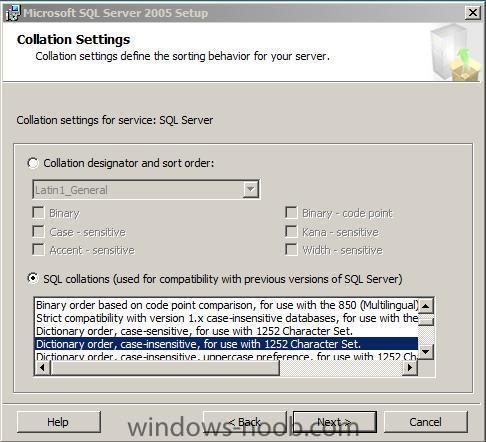The width and height of the screenshot is (486, 442).
Task: Click the horizontal scrollbar thumb in the list
Action: pyautogui.click(x=165, y=368)
